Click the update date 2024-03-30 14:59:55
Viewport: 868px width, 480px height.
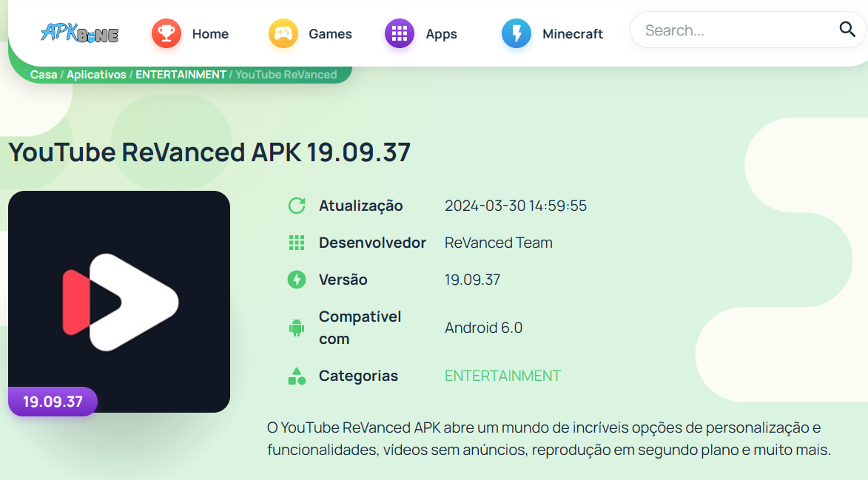tap(515, 206)
